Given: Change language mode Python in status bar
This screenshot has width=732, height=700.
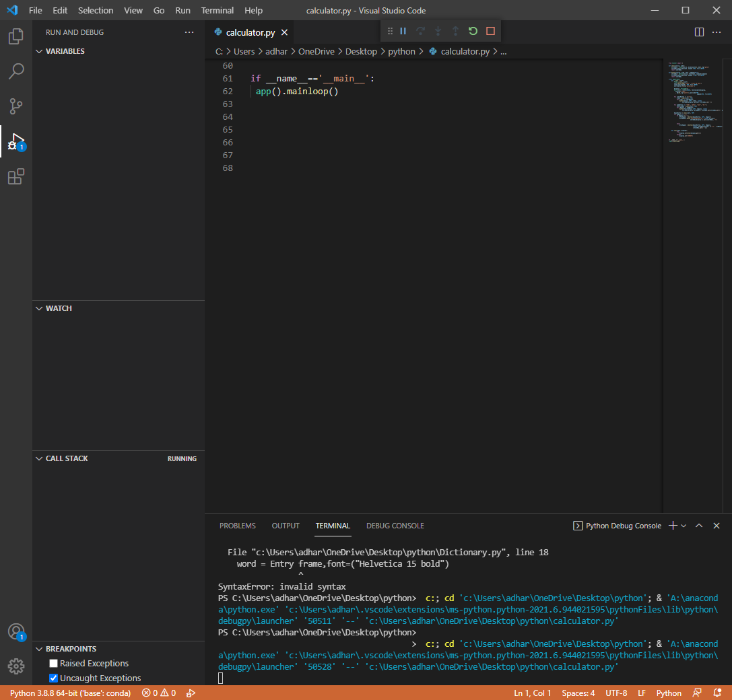Looking at the screenshot, I should (669, 693).
